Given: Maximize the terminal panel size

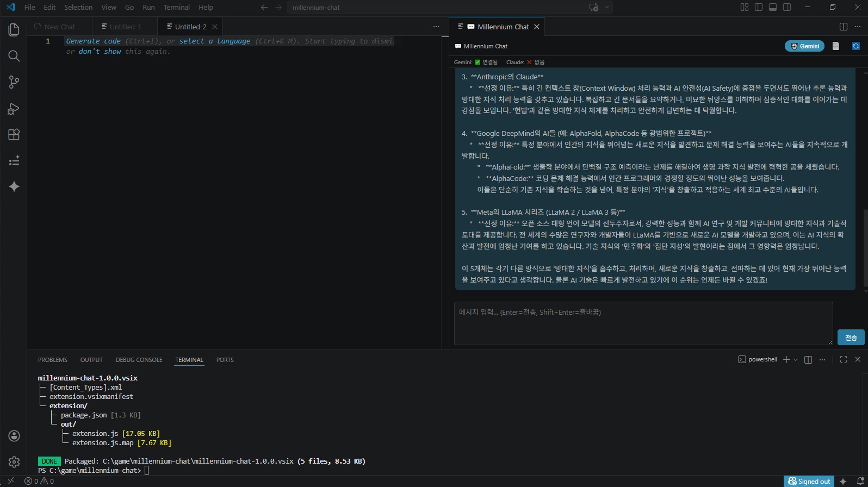Looking at the screenshot, I should (x=844, y=359).
